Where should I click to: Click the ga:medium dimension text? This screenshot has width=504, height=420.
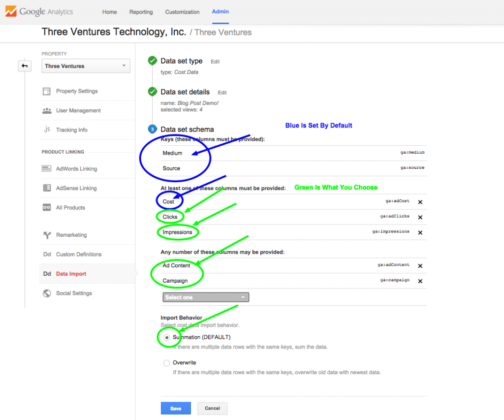tap(412, 153)
